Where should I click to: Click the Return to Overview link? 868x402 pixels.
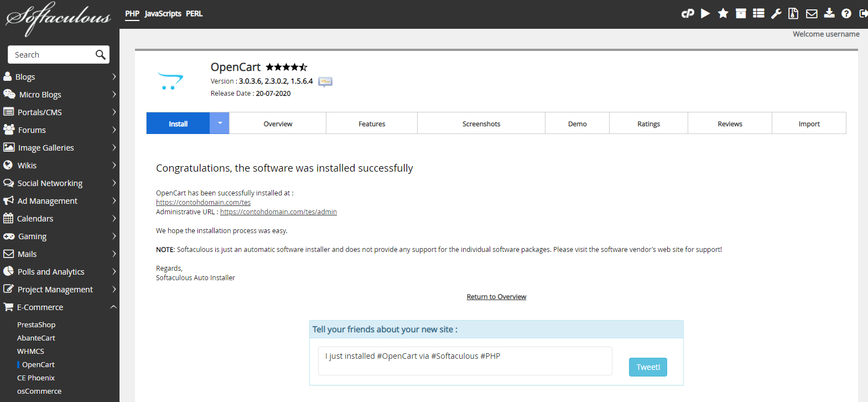(496, 297)
